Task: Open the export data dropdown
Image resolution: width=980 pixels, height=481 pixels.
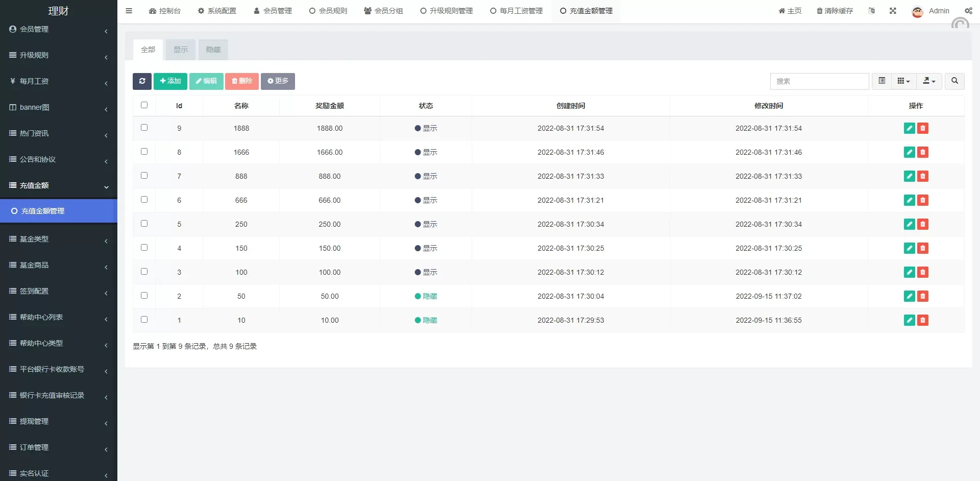Action: click(x=929, y=81)
